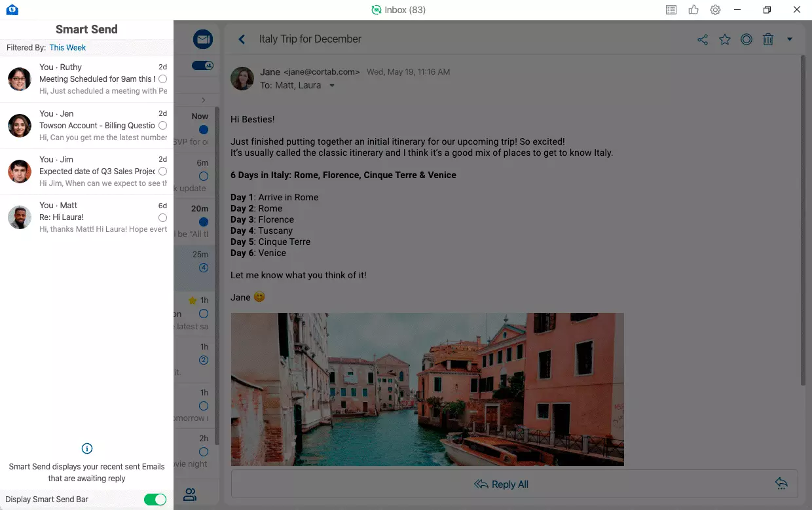This screenshot has height=510, width=812.
Task: Open the more actions dropdown arrow
Action: click(789, 39)
